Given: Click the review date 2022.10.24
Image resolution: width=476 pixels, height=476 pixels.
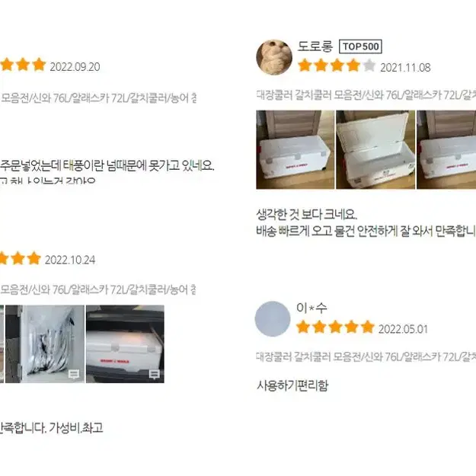Looking at the screenshot, I should (x=70, y=260).
